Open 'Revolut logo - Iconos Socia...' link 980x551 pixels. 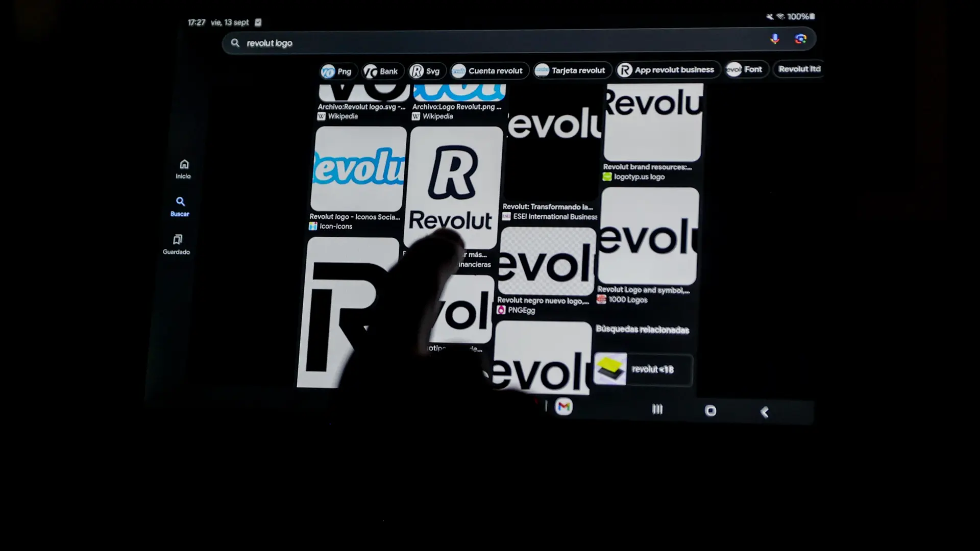[x=355, y=217]
